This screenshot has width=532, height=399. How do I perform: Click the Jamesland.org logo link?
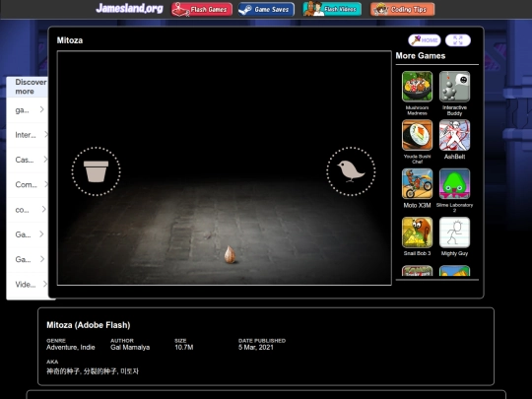click(x=129, y=8)
